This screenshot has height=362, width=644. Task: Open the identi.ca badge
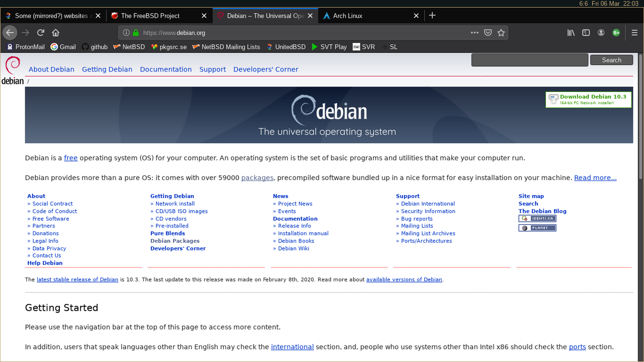pos(537,219)
